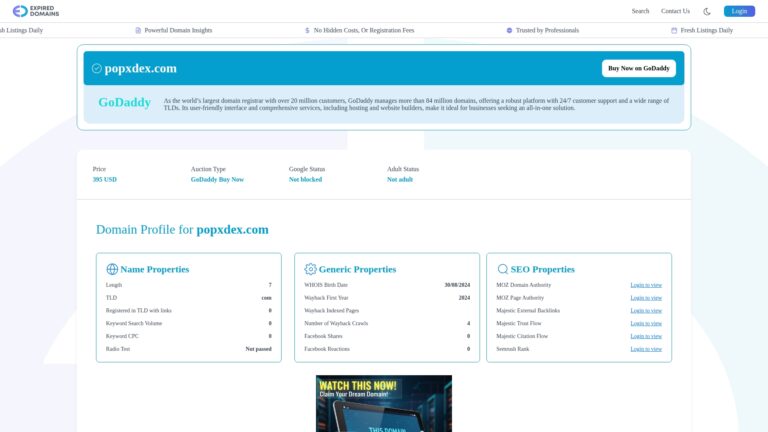Click Login to view for Semrush Rank
768x432 pixels.
point(645,349)
